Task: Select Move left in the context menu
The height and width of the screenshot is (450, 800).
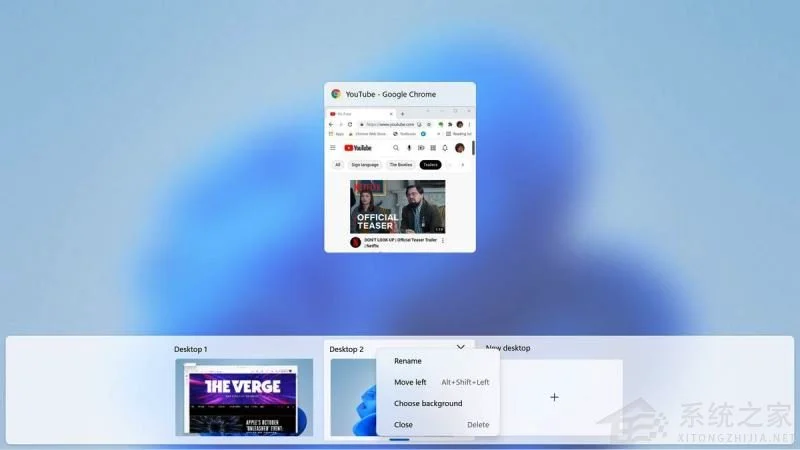Action: click(x=438, y=382)
